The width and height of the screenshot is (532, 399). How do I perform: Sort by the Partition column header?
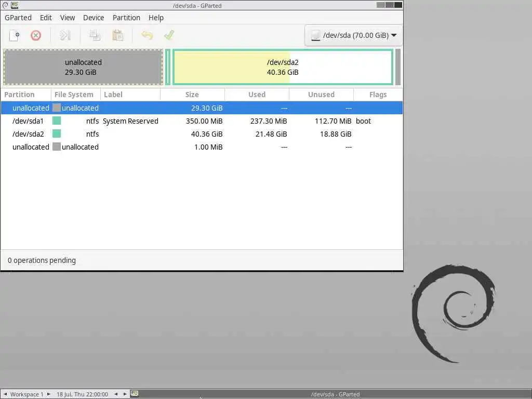click(26, 95)
